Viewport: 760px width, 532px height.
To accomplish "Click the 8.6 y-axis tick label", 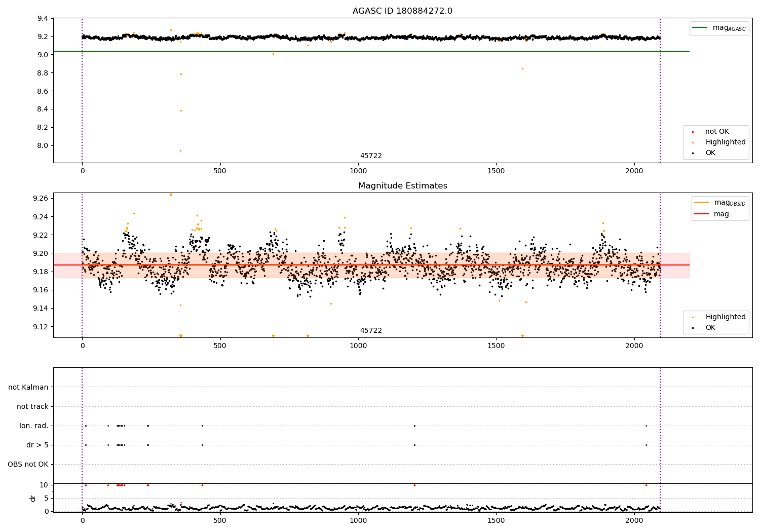I will [43, 91].
